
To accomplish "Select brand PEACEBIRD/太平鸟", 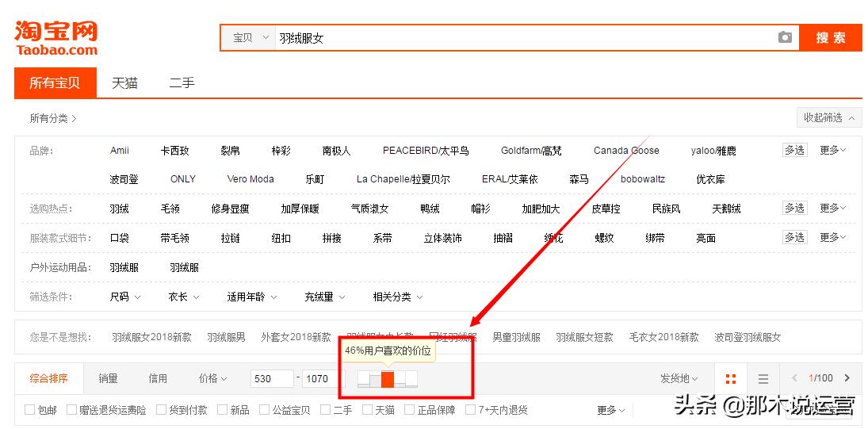I will coord(426,151).
